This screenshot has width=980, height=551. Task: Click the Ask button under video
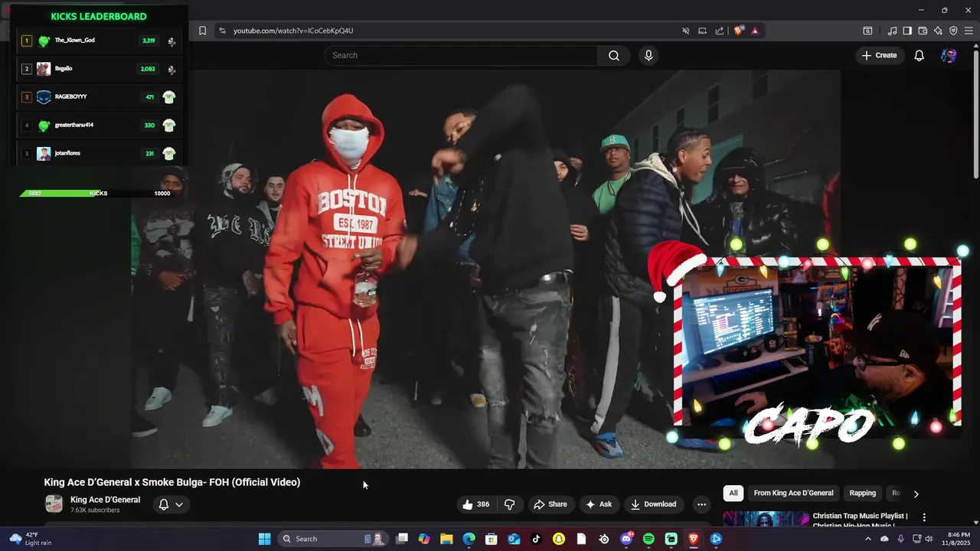(x=599, y=504)
